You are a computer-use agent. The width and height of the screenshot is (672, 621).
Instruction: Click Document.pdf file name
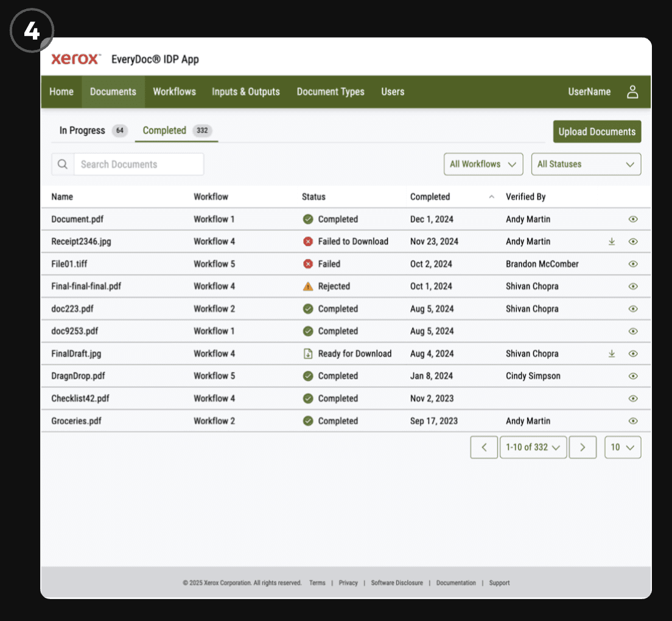77,219
